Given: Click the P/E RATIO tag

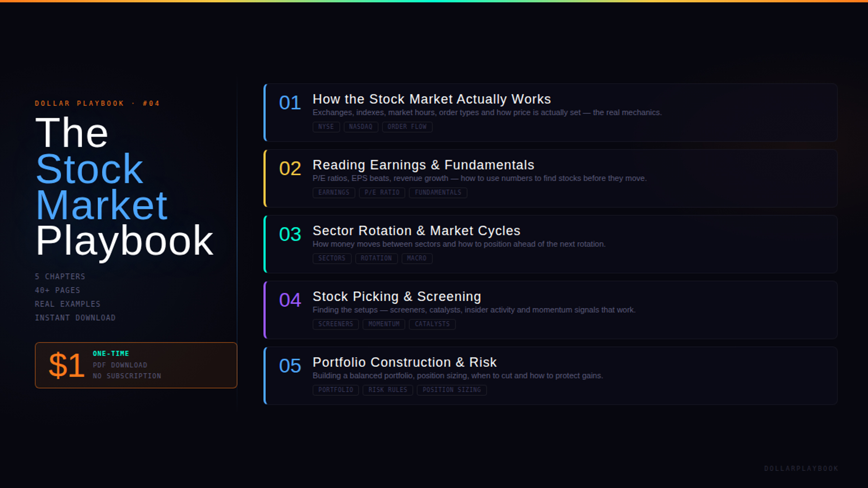Looking at the screenshot, I should pyautogui.click(x=382, y=192).
